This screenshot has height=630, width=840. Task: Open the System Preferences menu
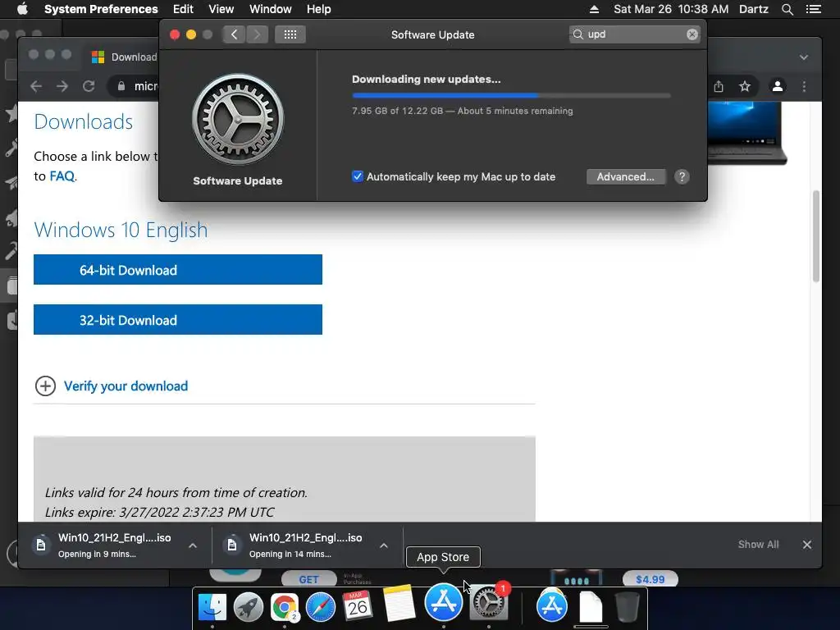[101, 9]
